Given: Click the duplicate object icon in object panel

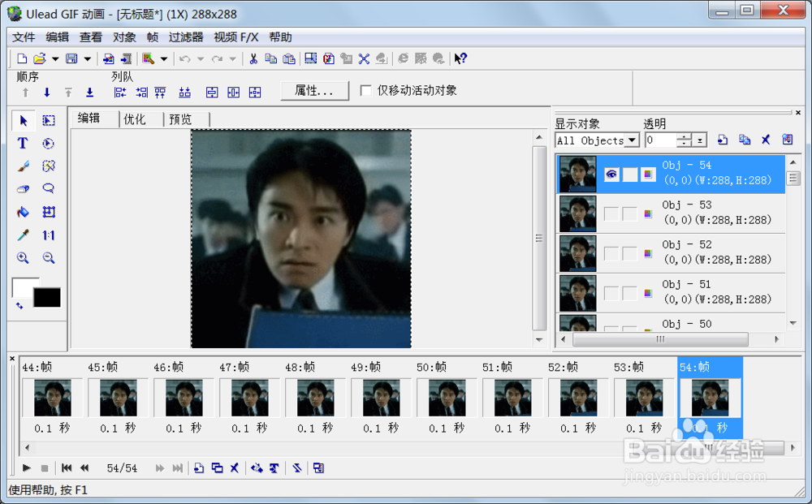Looking at the screenshot, I should [x=744, y=140].
